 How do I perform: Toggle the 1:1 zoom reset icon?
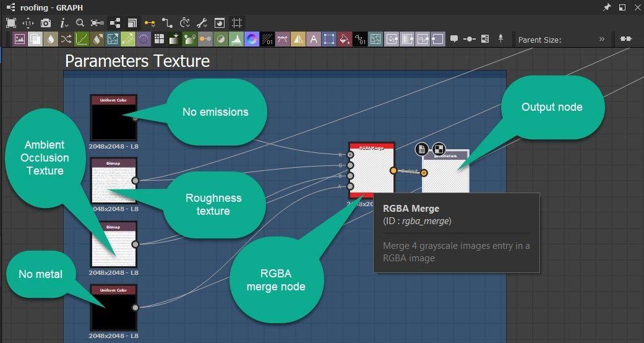coord(28,23)
